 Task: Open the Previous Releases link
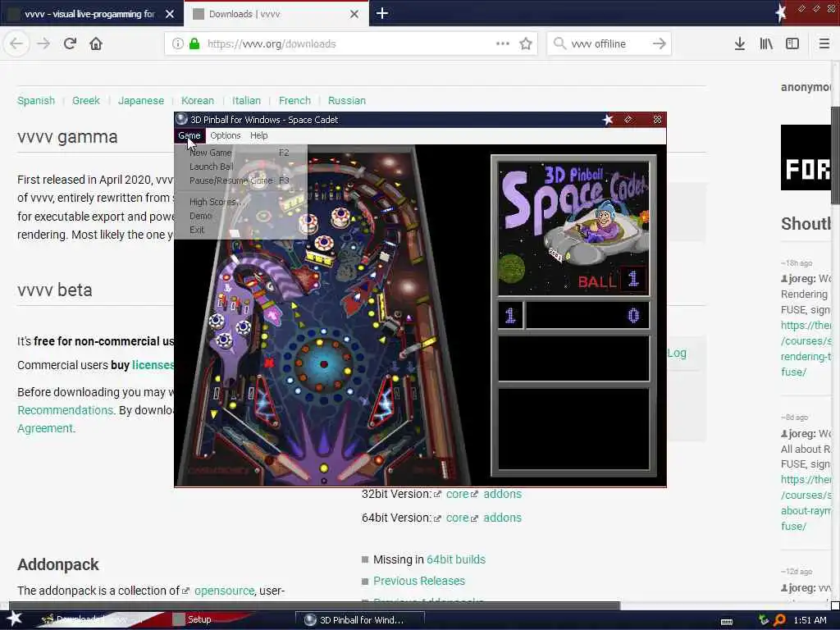[419, 581]
